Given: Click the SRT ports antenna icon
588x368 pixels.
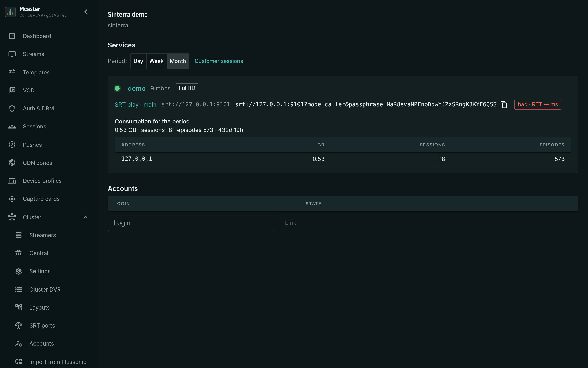Looking at the screenshot, I should point(18,326).
